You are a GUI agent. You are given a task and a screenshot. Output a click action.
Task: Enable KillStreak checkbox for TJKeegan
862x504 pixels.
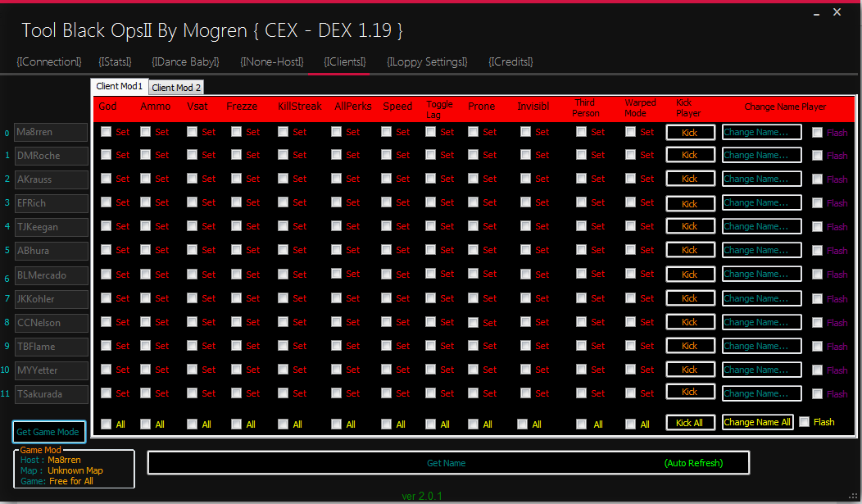point(284,226)
